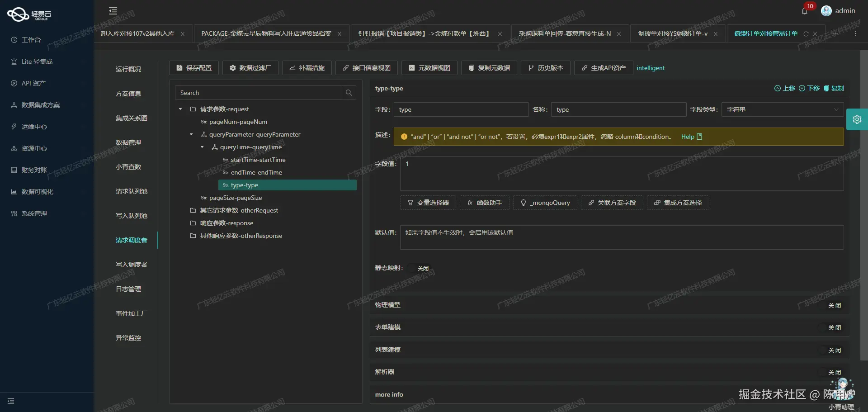Toggle the 静态映射 switch
This screenshot has height=412, width=868.
419,268
